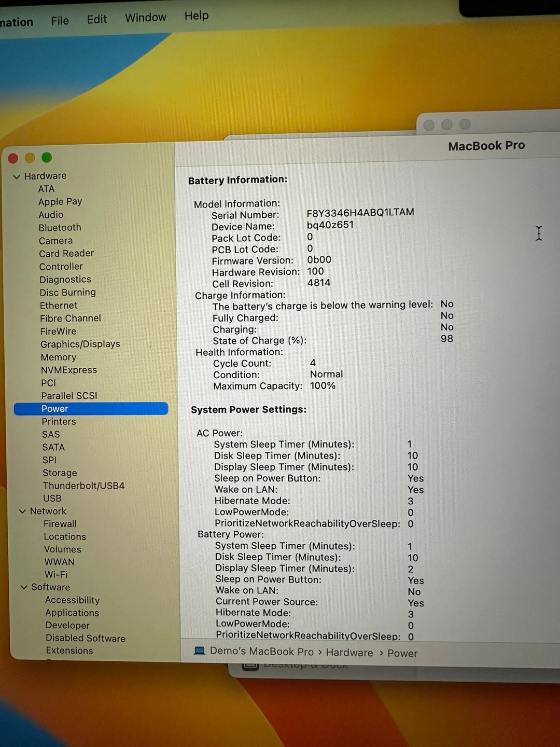560x747 pixels.
Task: Select Locations under Network
Action: click(65, 536)
